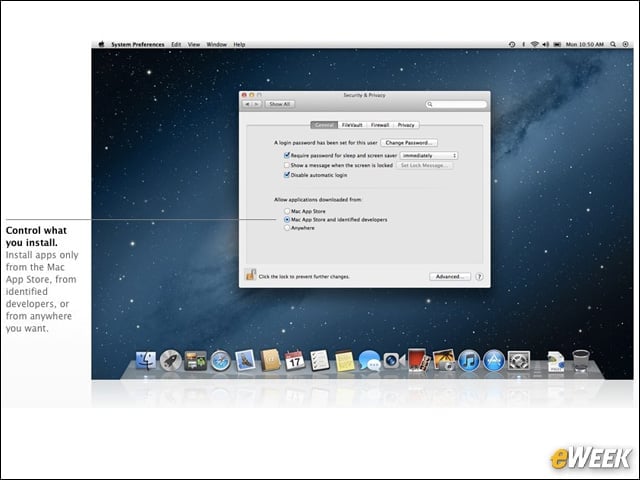Open FaceTime camera icon in Dock
Viewport: 640px width, 480px height.
click(x=394, y=361)
